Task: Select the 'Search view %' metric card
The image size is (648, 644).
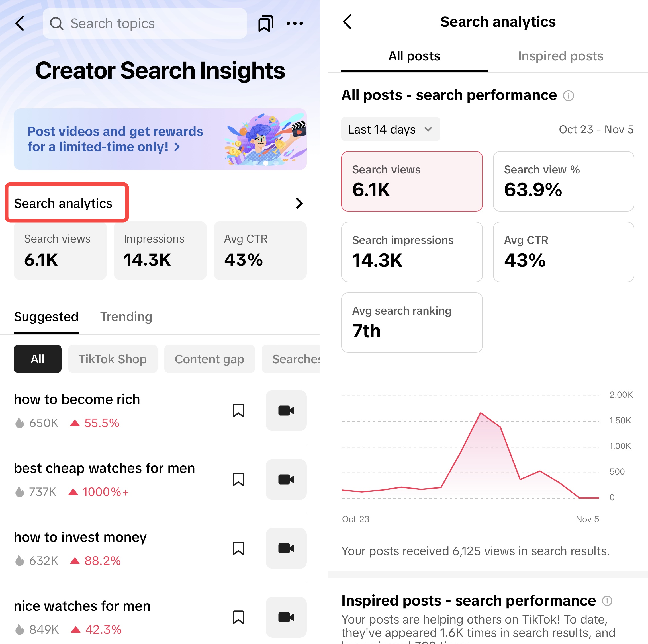Action: point(563,181)
